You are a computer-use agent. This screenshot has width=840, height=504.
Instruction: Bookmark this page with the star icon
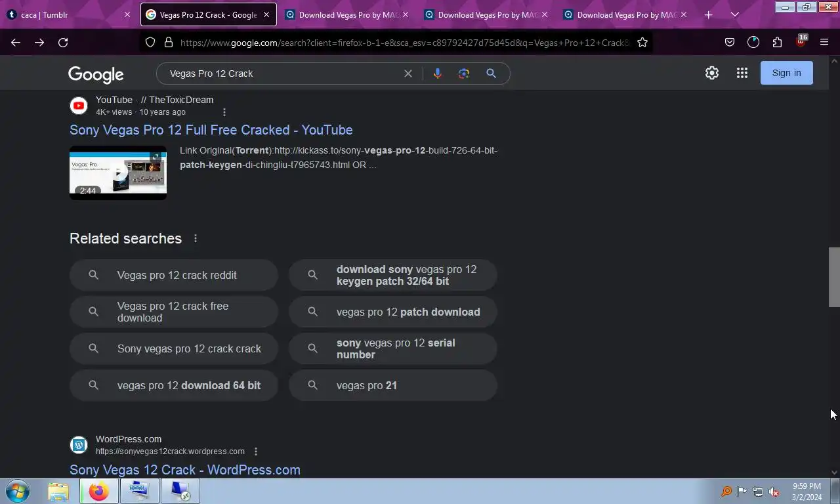point(642,42)
